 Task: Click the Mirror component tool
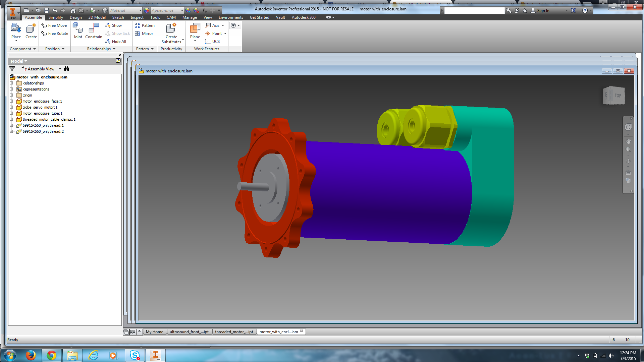144,34
